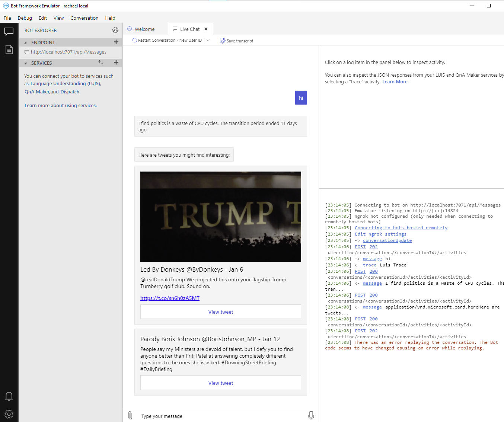
Task: Select the localhost:7071 endpoint entry
Action: point(69,52)
